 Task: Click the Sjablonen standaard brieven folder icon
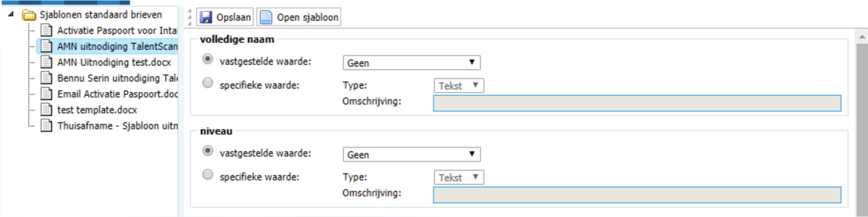29,15
